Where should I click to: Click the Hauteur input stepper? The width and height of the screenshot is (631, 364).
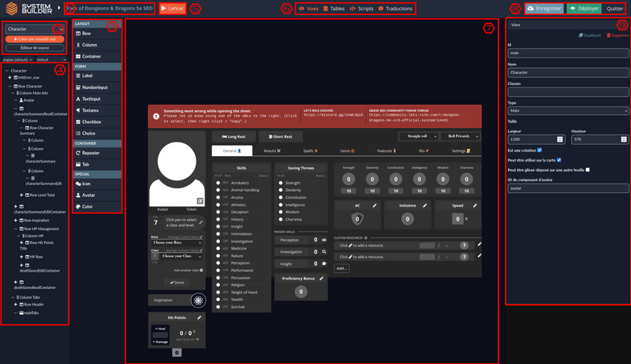[x=624, y=139]
